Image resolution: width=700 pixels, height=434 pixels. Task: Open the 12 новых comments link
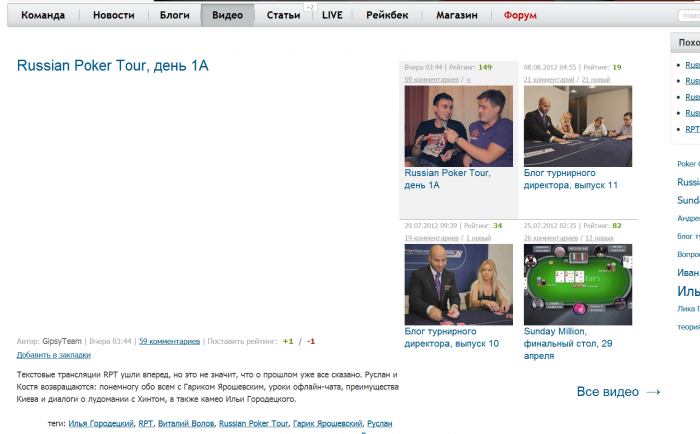pyautogui.click(x=599, y=238)
